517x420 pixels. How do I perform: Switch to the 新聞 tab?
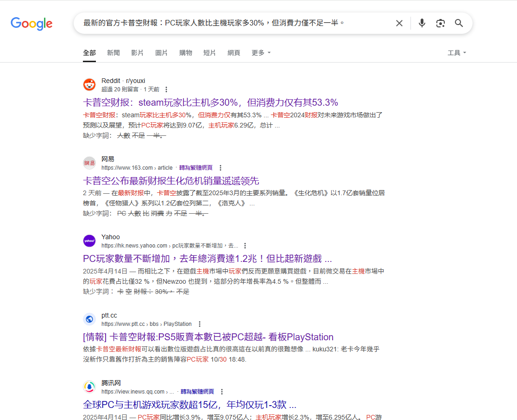click(x=113, y=53)
